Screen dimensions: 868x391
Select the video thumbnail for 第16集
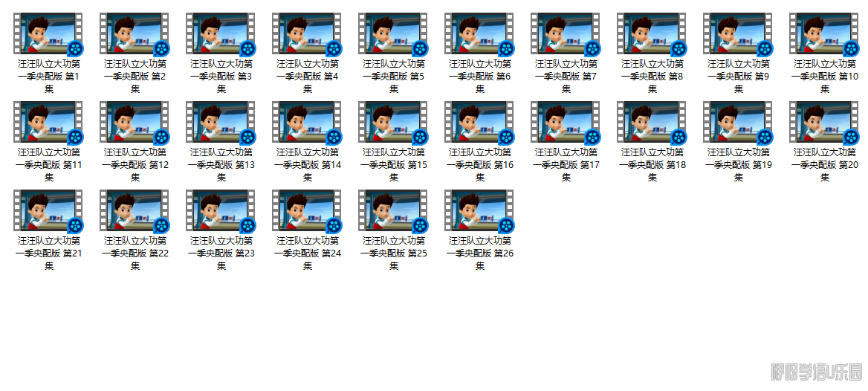pos(480,122)
